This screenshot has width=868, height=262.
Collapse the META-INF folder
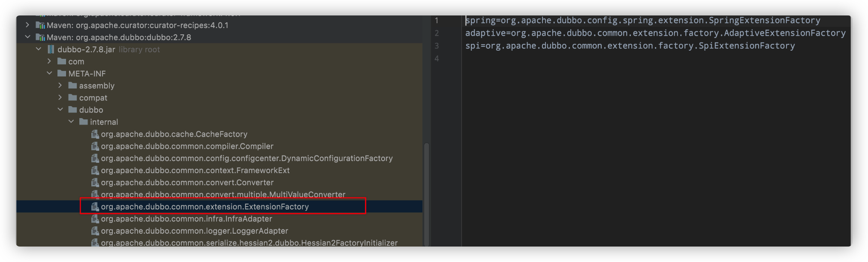pyautogui.click(x=49, y=73)
